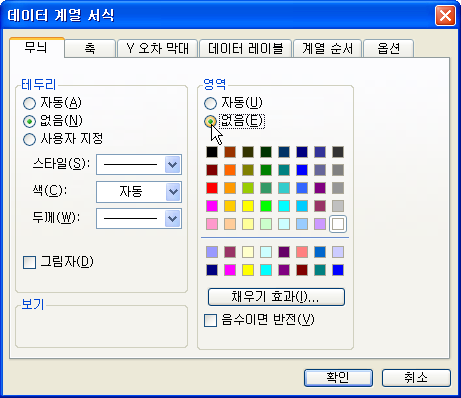Choose the dark green swatch in top row
This screenshot has height=398, width=461.
(266, 152)
